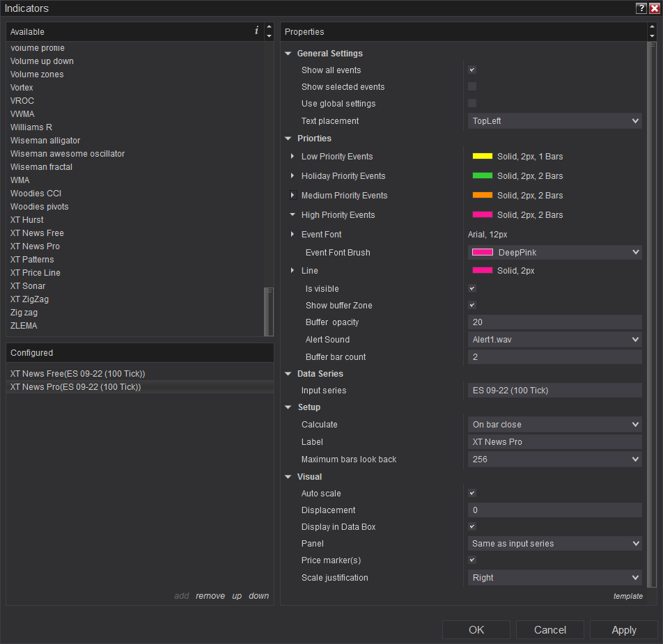Click the Buffer opacity input field
663x644 pixels.
(x=555, y=322)
